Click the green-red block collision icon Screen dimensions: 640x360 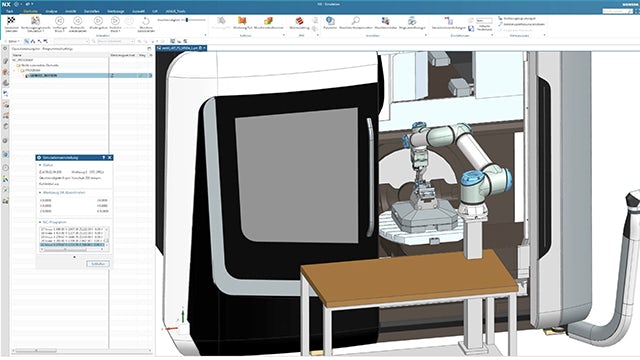click(x=268, y=20)
